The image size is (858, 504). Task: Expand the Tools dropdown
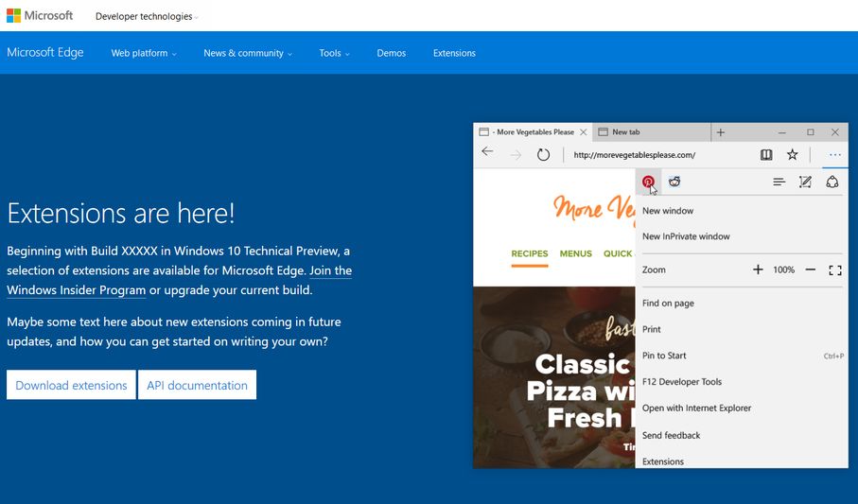(x=334, y=53)
